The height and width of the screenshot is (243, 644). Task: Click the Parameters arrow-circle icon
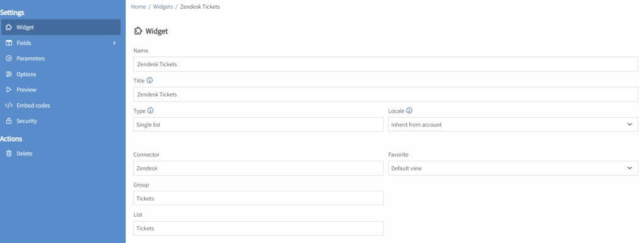tap(9, 59)
